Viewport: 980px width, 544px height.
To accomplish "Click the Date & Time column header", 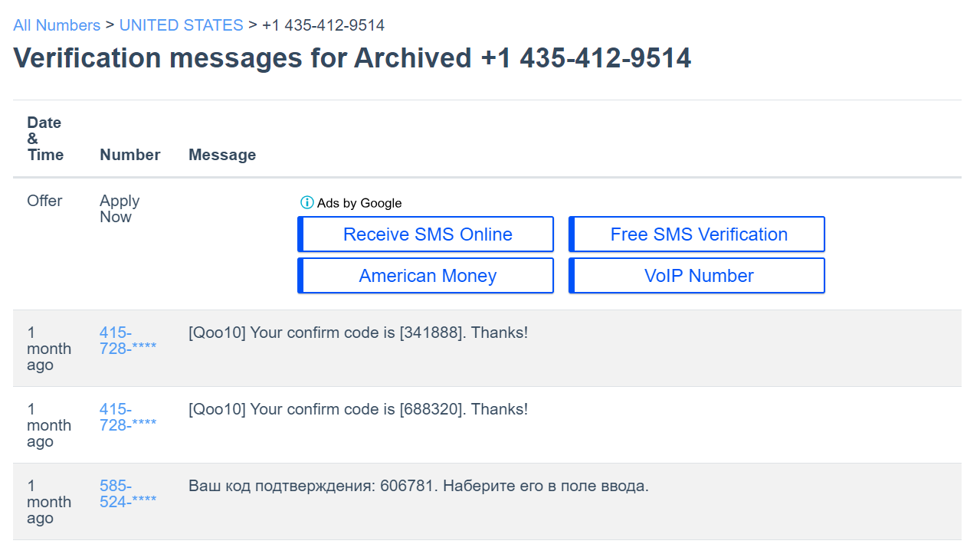I will coord(44,139).
